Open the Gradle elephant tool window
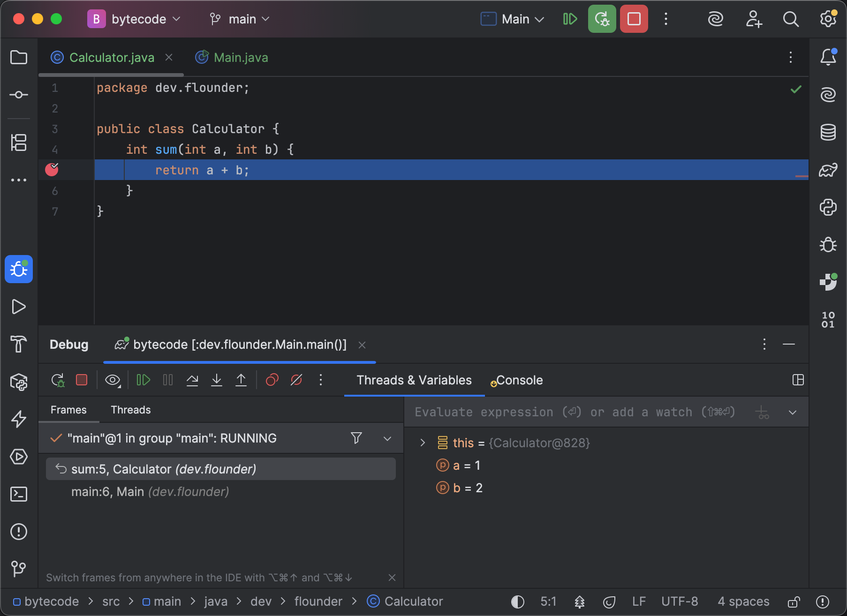 pyautogui.click(x=828, y=170)
